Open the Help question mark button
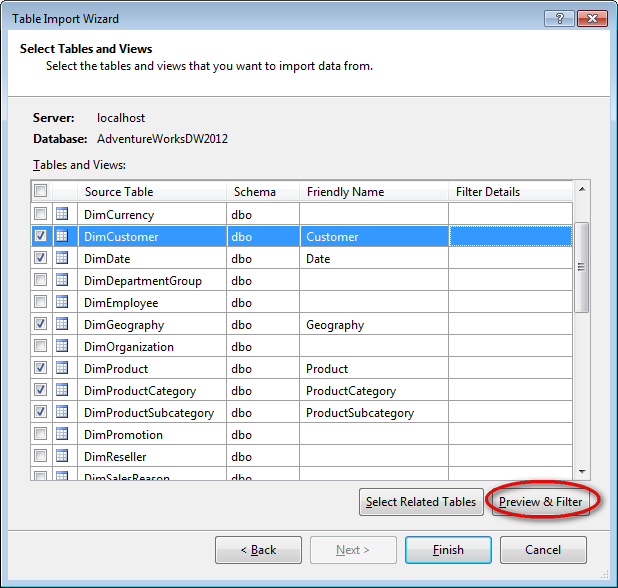This screenshot has height=588, width=618. point(559,19)
